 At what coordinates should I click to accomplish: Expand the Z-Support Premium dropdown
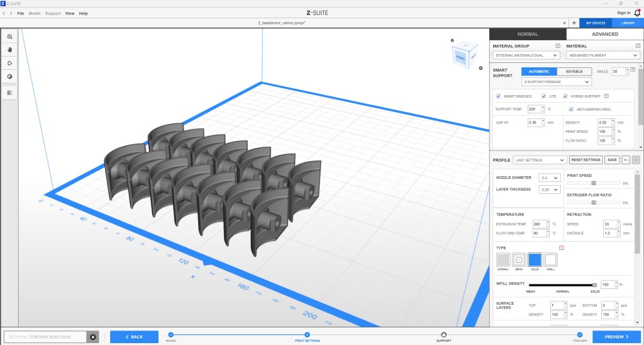tap(557, 82)
